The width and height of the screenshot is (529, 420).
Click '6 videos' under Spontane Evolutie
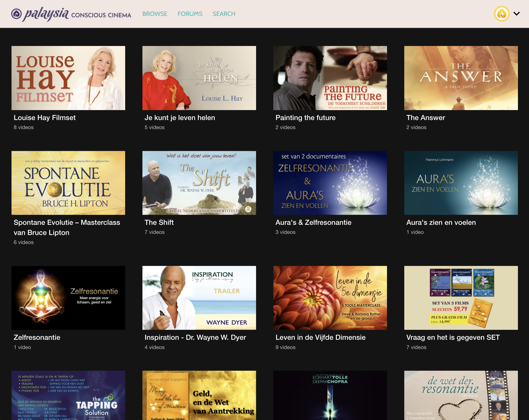tap(24, 242)
